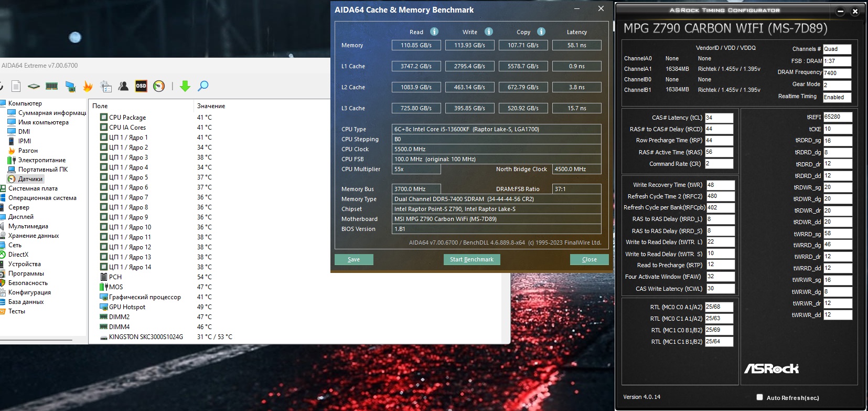Click the info icon next to Copy
Viewport: 868px width, 411px height.
click(x=541, y=31)
